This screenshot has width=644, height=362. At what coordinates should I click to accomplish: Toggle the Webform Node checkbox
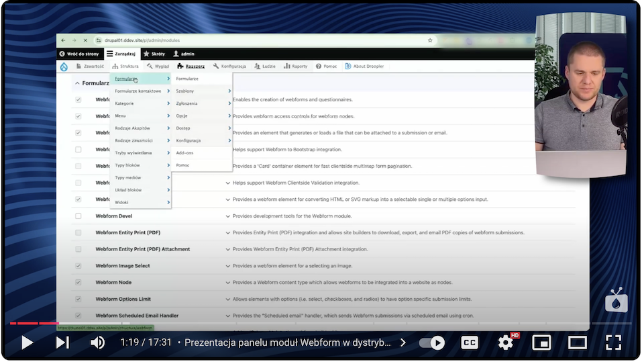coord(78,282)
